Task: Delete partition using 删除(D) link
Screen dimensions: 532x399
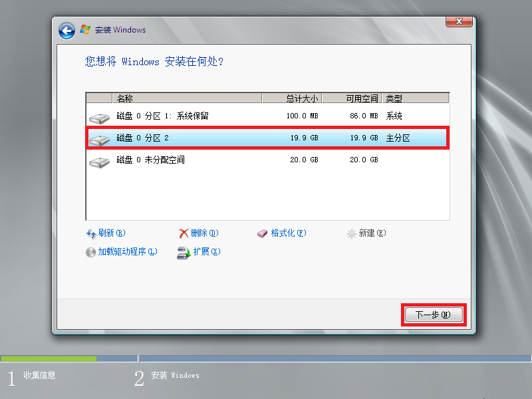Action: pyautogui.click(x=205, y=233)
